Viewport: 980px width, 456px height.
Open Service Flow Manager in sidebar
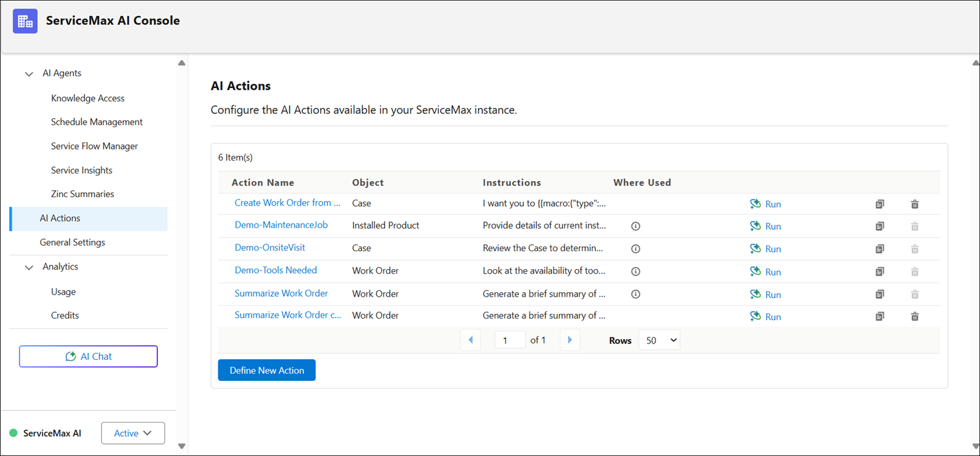pos(94,146)
